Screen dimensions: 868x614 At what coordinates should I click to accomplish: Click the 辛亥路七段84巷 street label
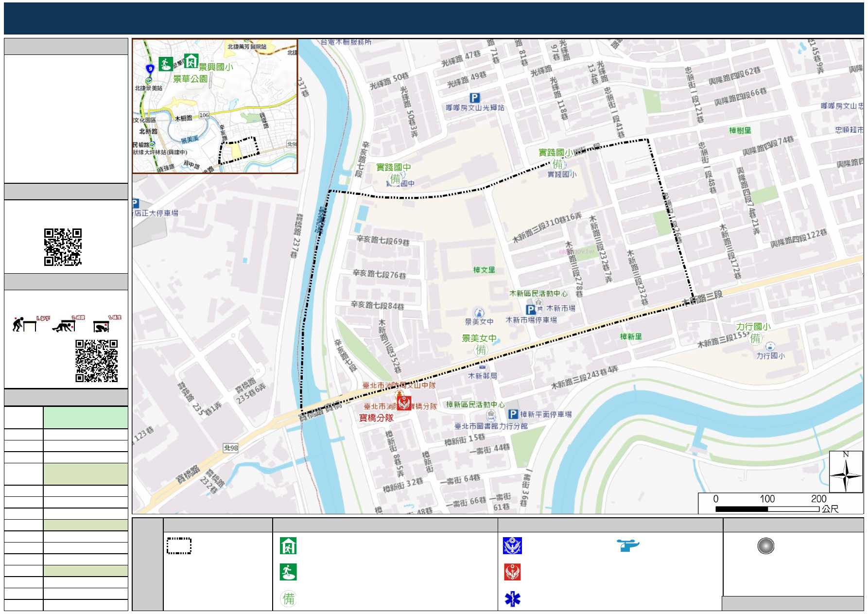[x=378, y=305]
